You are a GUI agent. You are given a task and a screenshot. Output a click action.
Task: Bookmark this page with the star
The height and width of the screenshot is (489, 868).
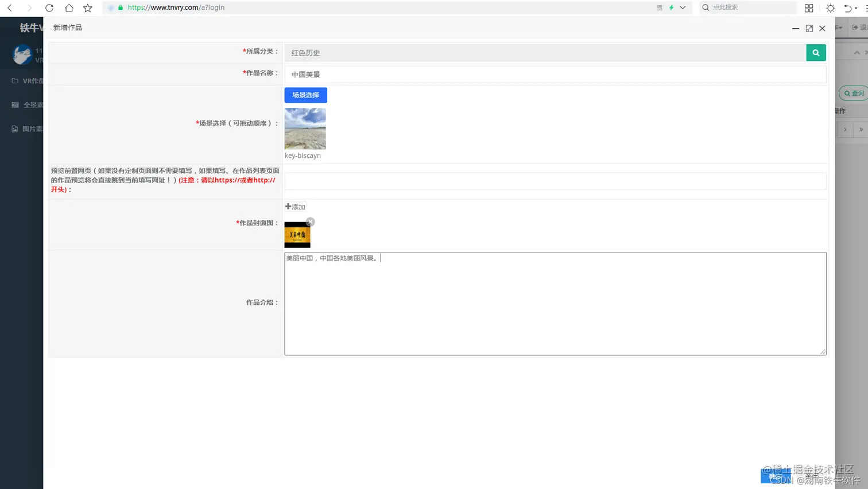coord(88,8)
